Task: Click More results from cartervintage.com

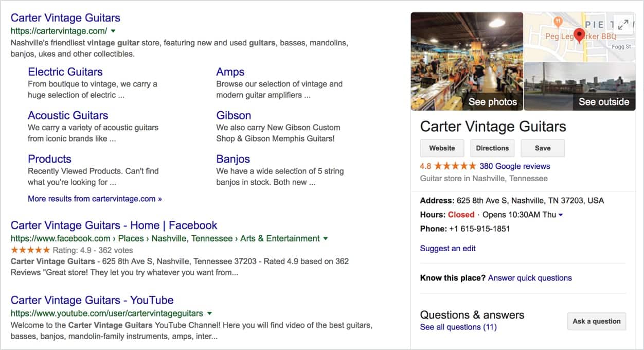Action: click(x=95, y=199)
